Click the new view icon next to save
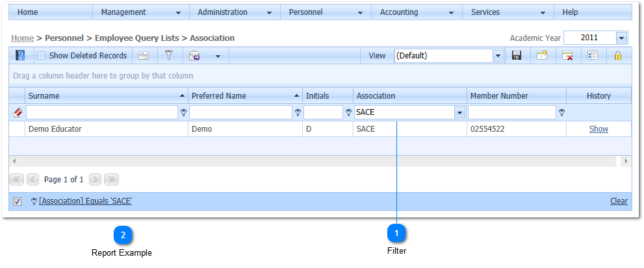644x268 pixels. tap(541, 56)
